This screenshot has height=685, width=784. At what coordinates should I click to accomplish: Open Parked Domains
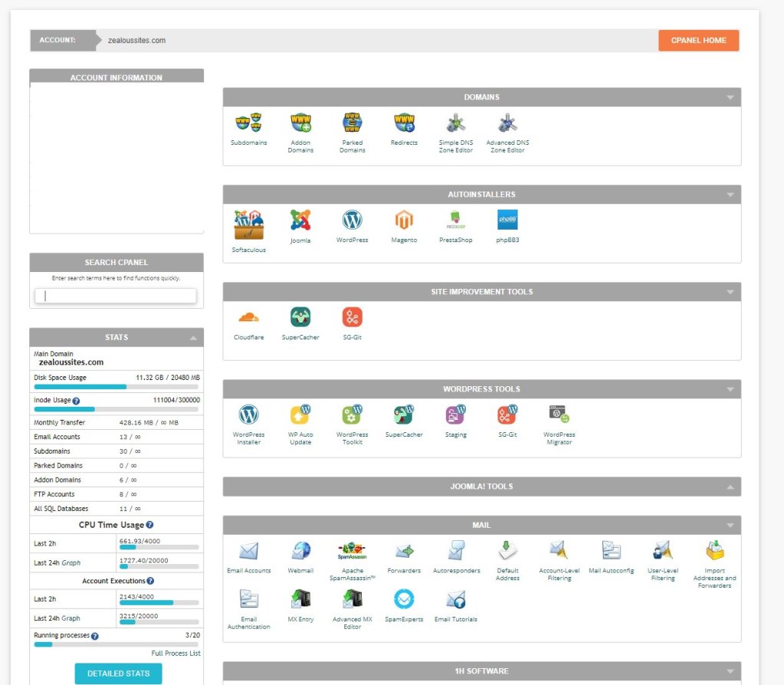click(352, 123)
